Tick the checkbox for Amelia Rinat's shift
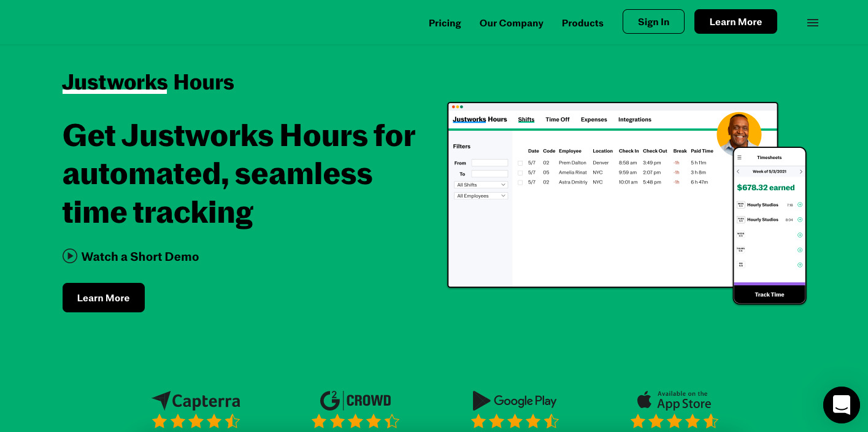The image size is (868, 432). [x=520, y=173]
